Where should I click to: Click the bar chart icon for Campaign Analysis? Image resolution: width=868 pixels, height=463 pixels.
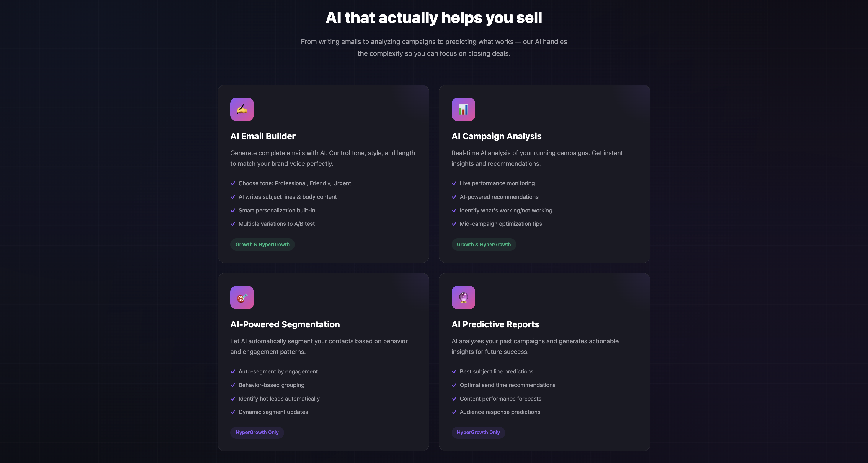463,109
